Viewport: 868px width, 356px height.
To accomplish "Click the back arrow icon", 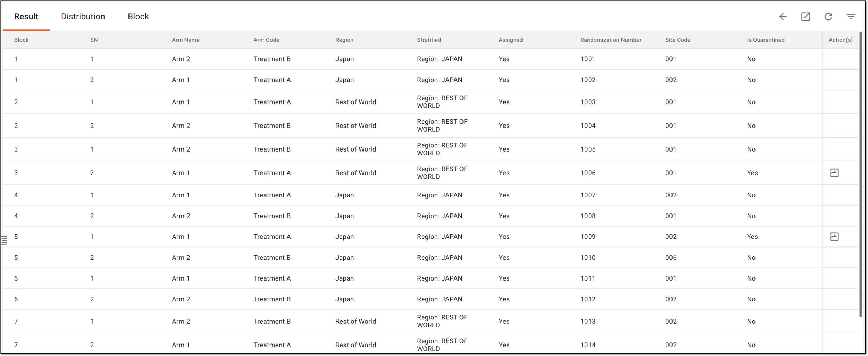I will (x=783, y=16).
